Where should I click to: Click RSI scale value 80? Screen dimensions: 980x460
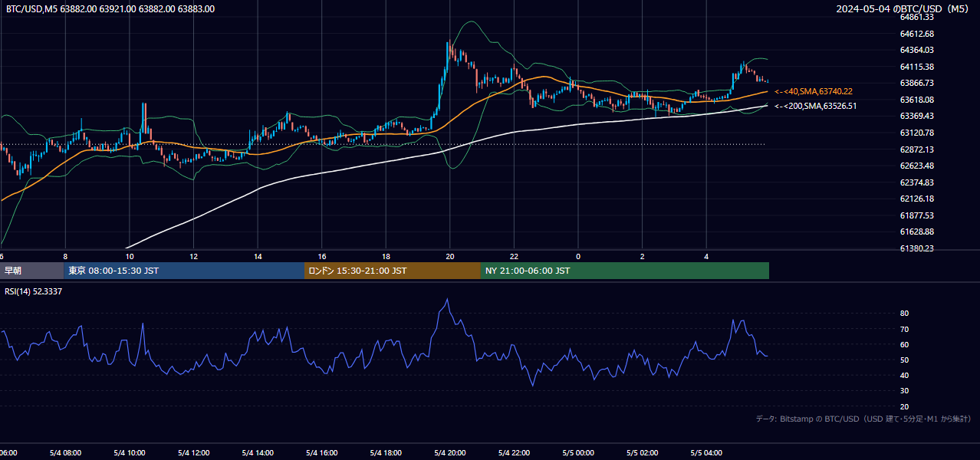[904, 314]
